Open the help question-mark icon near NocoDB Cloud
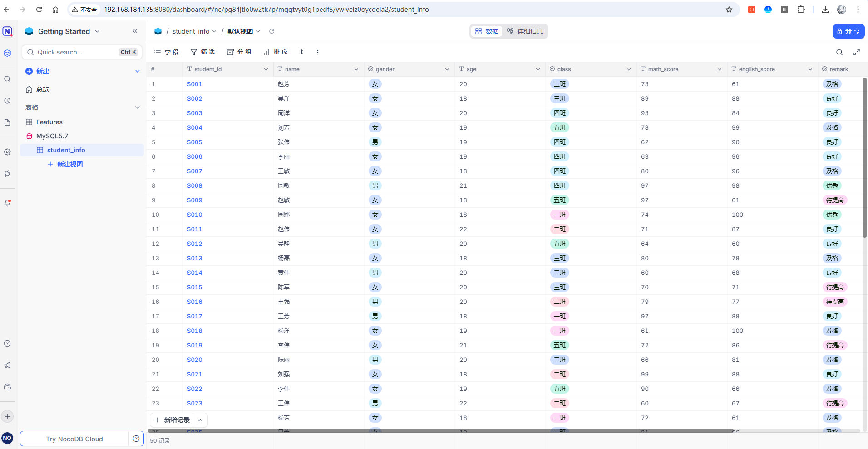The width and height of the screenshot is (868, 449). point(136,439)
